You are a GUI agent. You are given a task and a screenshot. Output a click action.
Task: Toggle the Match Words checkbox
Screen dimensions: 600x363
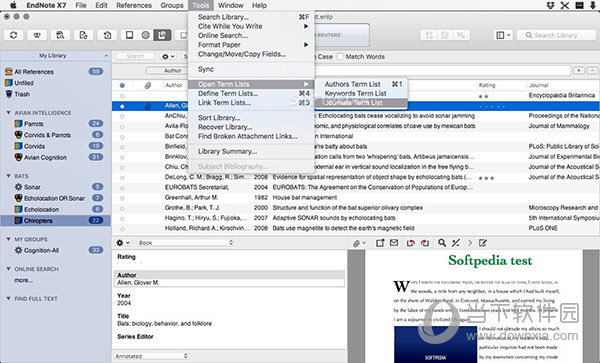(341, 57)
